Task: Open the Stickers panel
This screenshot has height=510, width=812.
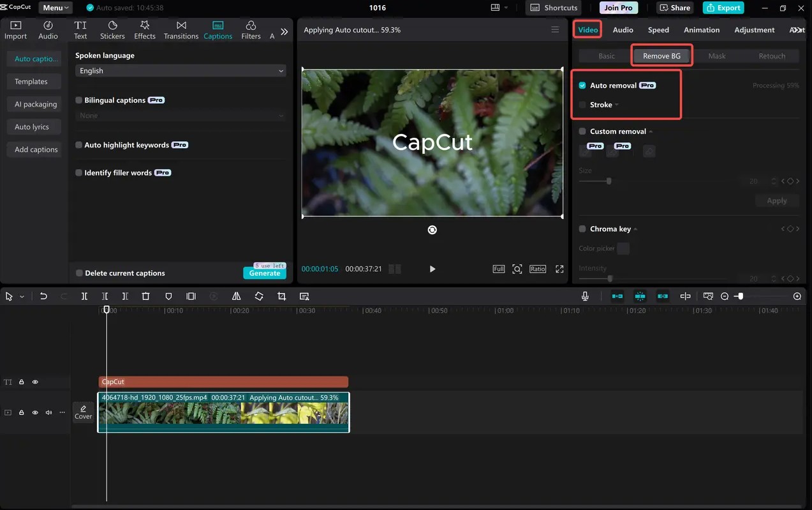Action: click(112, 30)
